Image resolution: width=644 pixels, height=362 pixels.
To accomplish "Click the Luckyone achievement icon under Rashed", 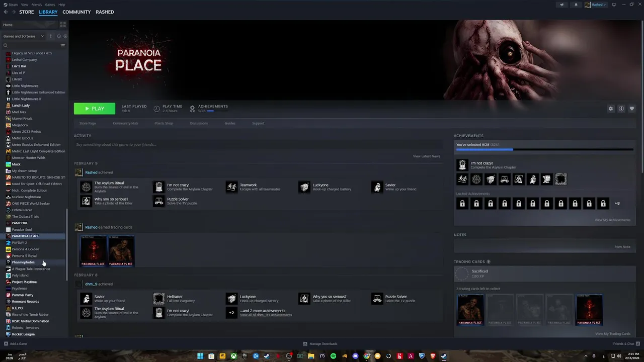I will point(304,187).
